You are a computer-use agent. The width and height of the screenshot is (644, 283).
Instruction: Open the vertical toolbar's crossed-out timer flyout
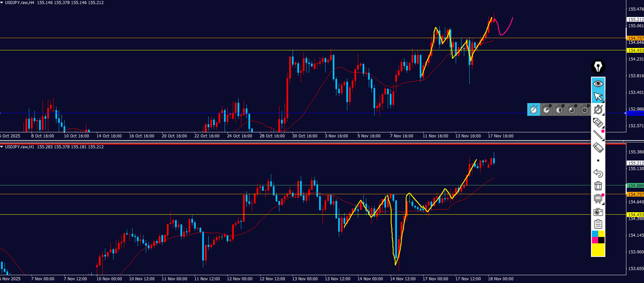pos(598,110)
